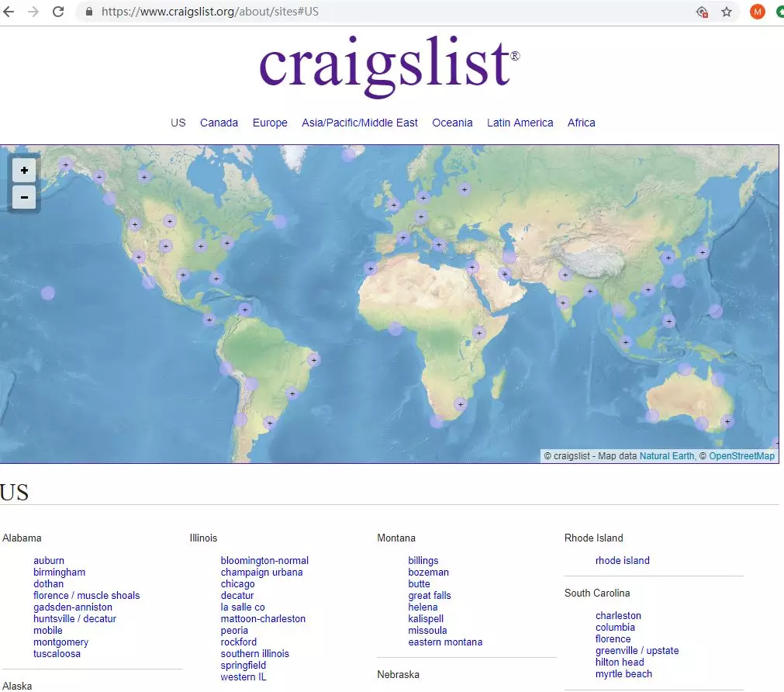The width and height of the screenshot is (784, 692).
Task: Click the map cluster marker in Kenya
Action: (x=479, y=333)
